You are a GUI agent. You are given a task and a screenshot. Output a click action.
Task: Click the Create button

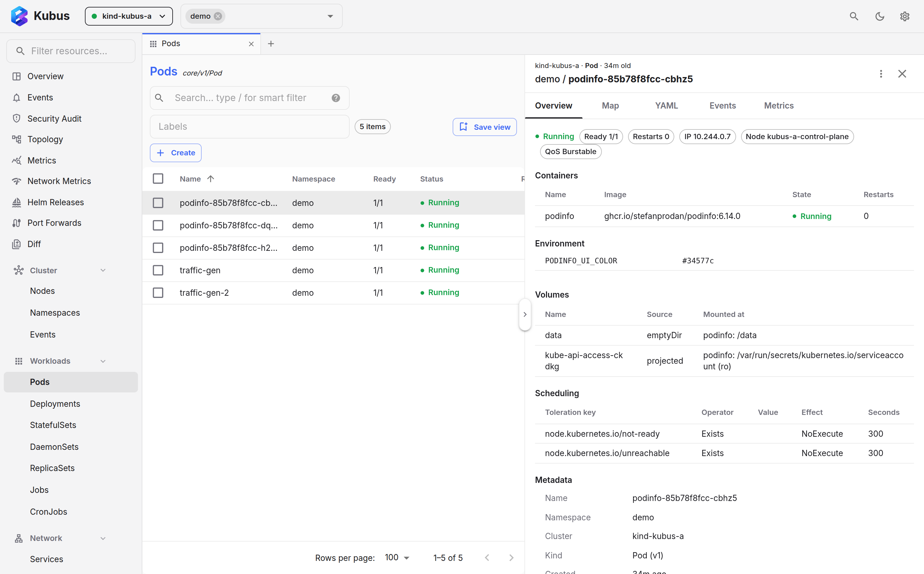pos(175,153)
